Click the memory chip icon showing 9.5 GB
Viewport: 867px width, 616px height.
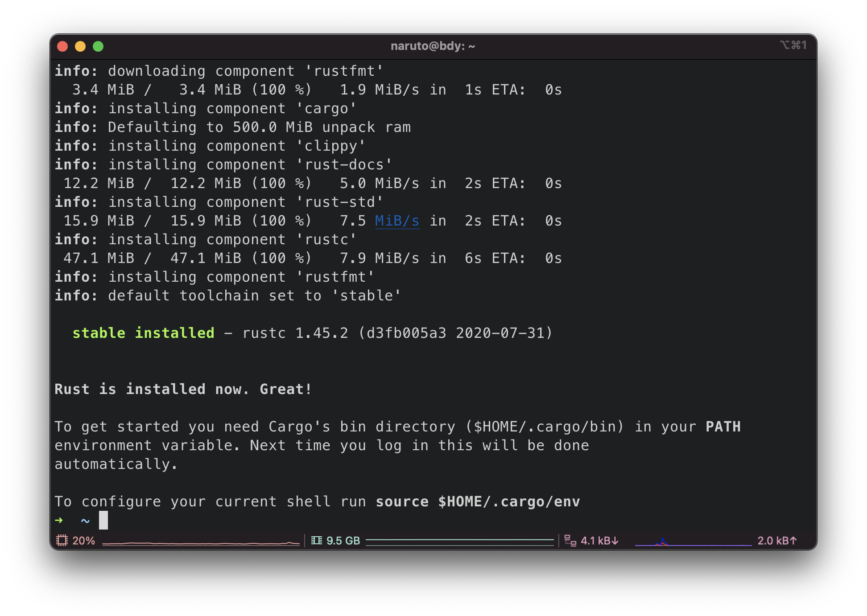pyautogui.click(x=317, y=540)
